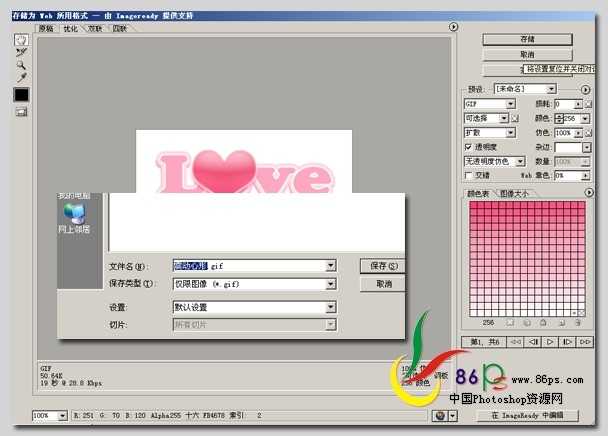Select the Zoom magnifier tool
Viewport: 608px width, 436px height.
click(21, 65)
